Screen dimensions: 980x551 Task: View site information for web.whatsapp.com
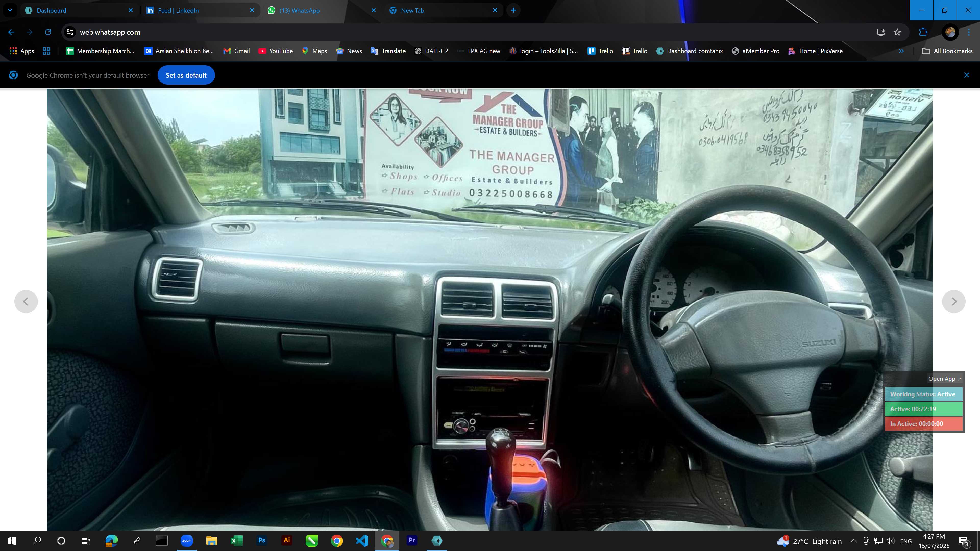tap(70, 32)
